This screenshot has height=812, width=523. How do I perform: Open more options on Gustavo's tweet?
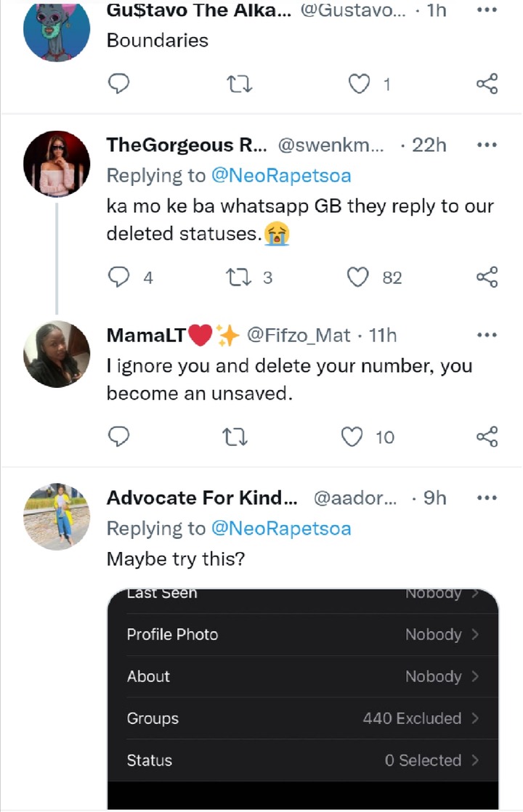[487, 10]
